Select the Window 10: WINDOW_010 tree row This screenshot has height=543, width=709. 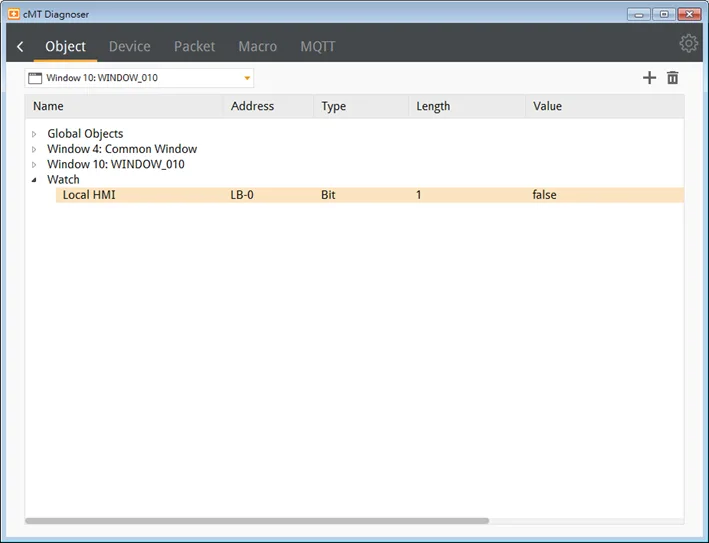pos(116,164)
